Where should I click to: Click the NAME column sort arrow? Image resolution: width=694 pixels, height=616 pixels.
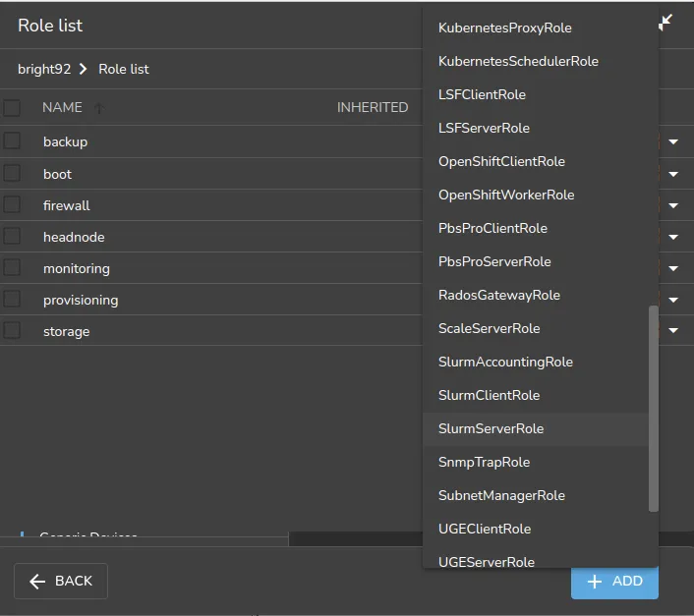[99, 108]
